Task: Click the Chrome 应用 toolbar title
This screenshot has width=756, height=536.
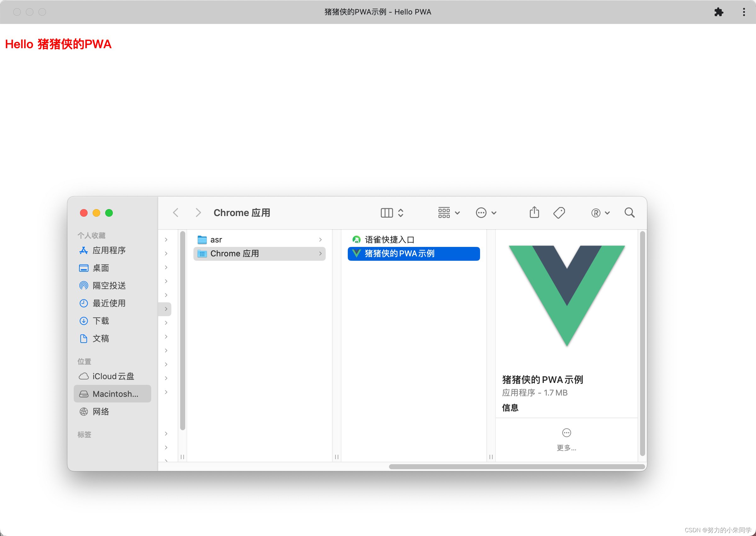Action: 242,213
